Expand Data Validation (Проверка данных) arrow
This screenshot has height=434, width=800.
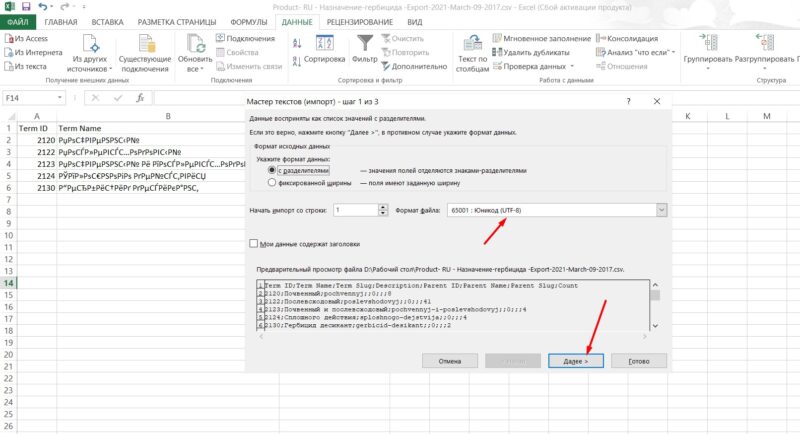(x=572, y=66)
